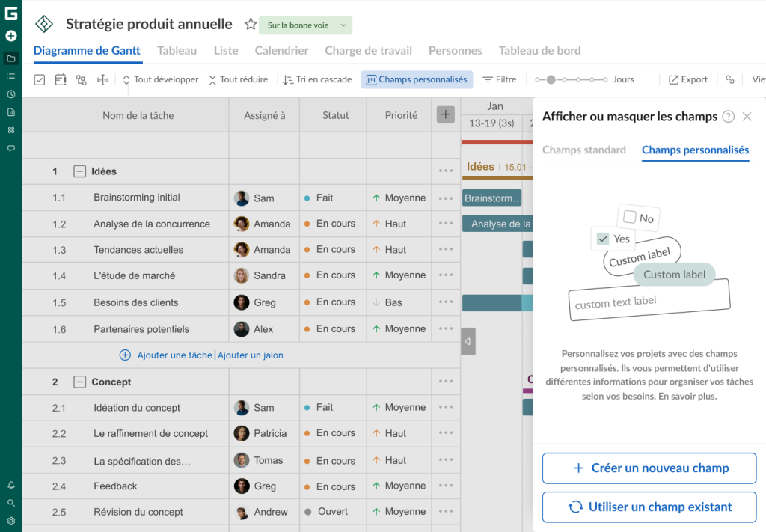Select the Champs personnalisés panel tab
The image size is (766, 532).
[x=695, y=150]
